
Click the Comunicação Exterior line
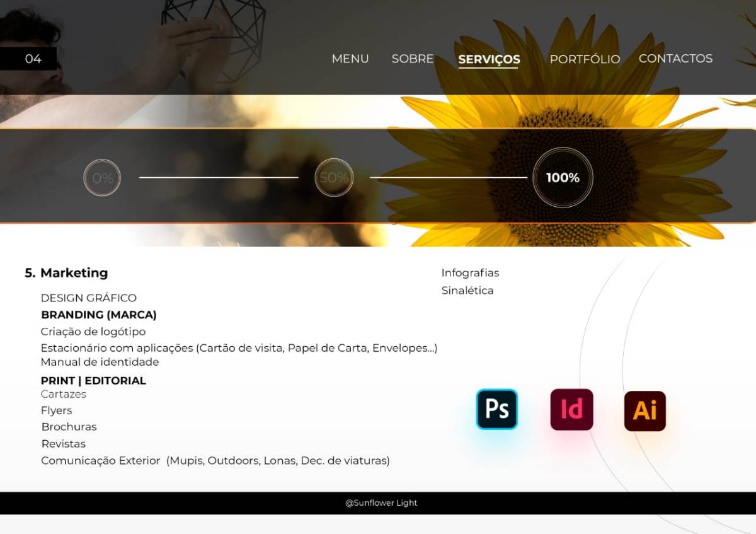pos(215,461)
